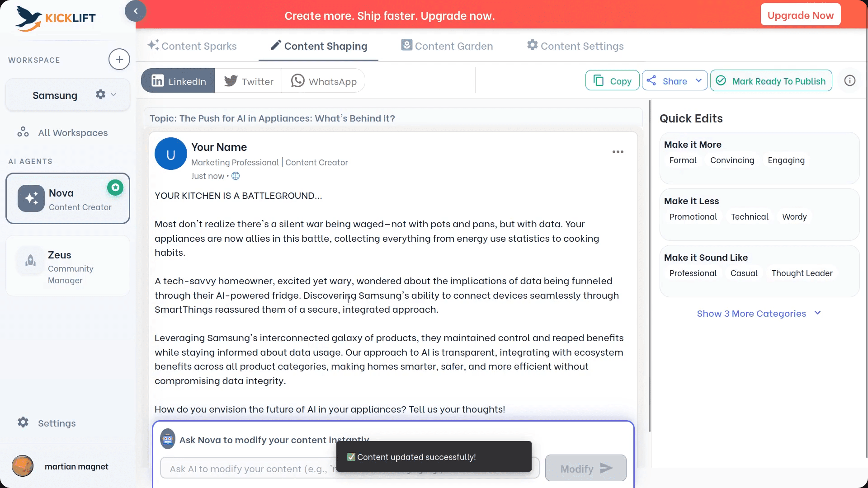868x488 pixels.
Task: Click the info icon near Mark Ready
Action: coord(850,80)
